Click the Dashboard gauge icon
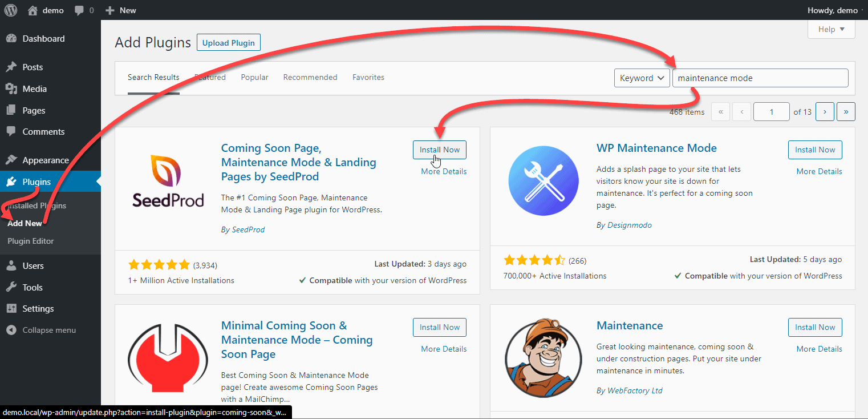Image resolution: width=868 pixels, height=419 pixels. [11, 39]
